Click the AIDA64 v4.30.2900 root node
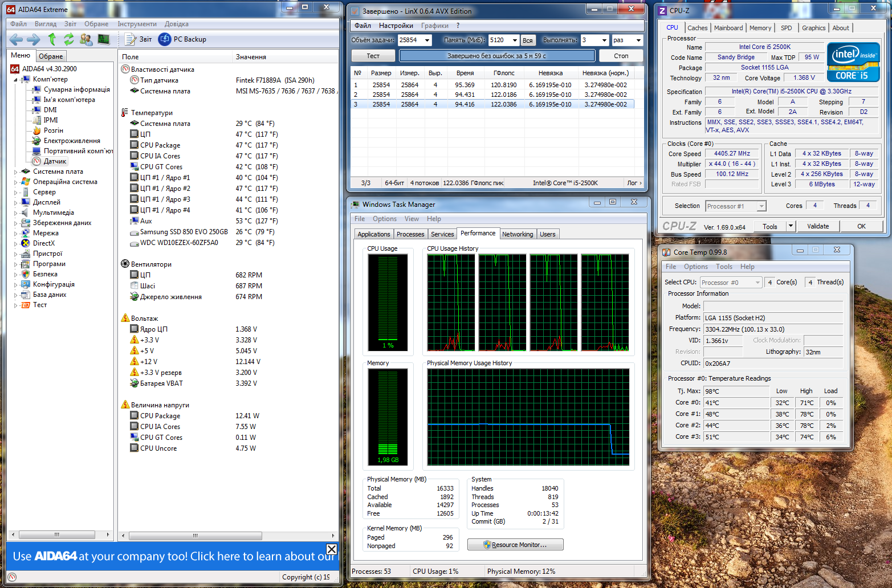This screenshot has width=892, height=588. [x=43, y=69]
